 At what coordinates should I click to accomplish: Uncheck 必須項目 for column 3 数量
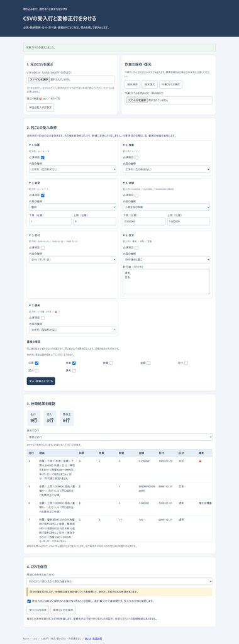(x=43, y=195)
